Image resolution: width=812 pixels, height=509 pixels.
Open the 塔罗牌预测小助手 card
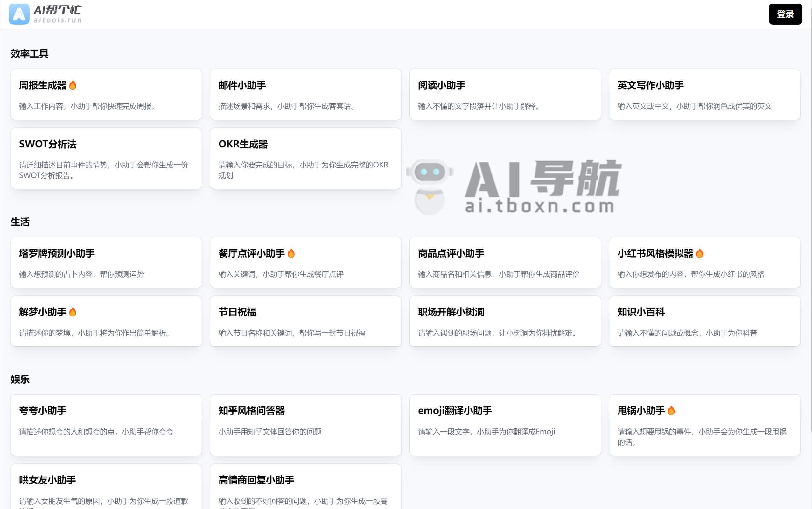tap(106, 263)
